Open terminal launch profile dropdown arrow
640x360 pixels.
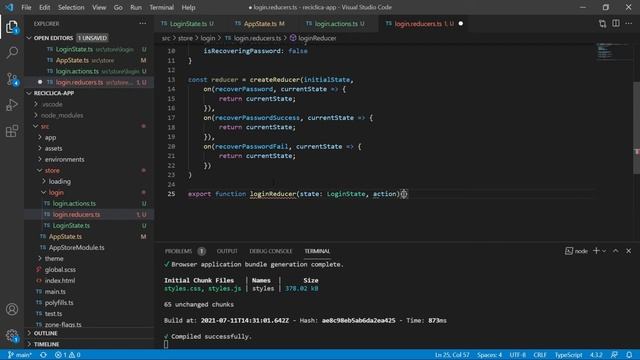604,251
